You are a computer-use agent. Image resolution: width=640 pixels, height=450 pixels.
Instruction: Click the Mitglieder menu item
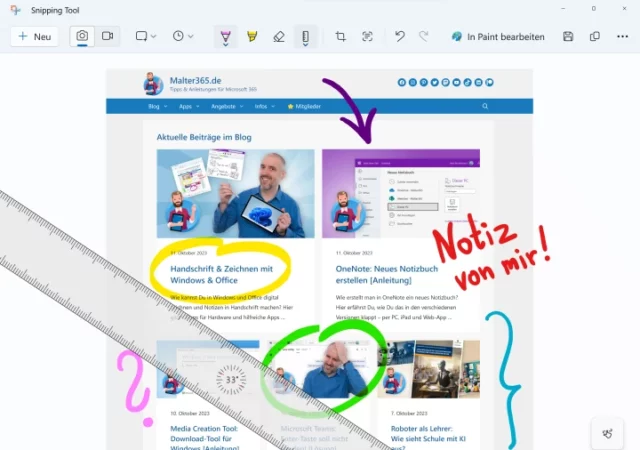click(x=304, y=107)
